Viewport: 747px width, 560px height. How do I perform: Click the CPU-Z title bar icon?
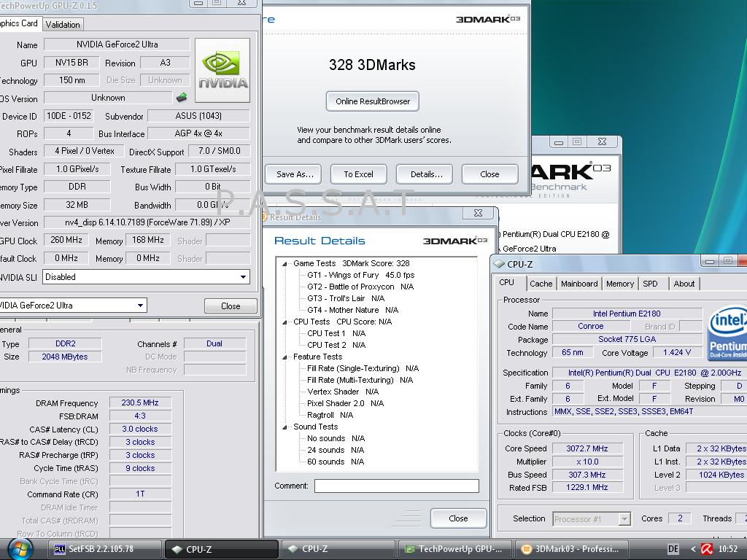click(499, 264)
